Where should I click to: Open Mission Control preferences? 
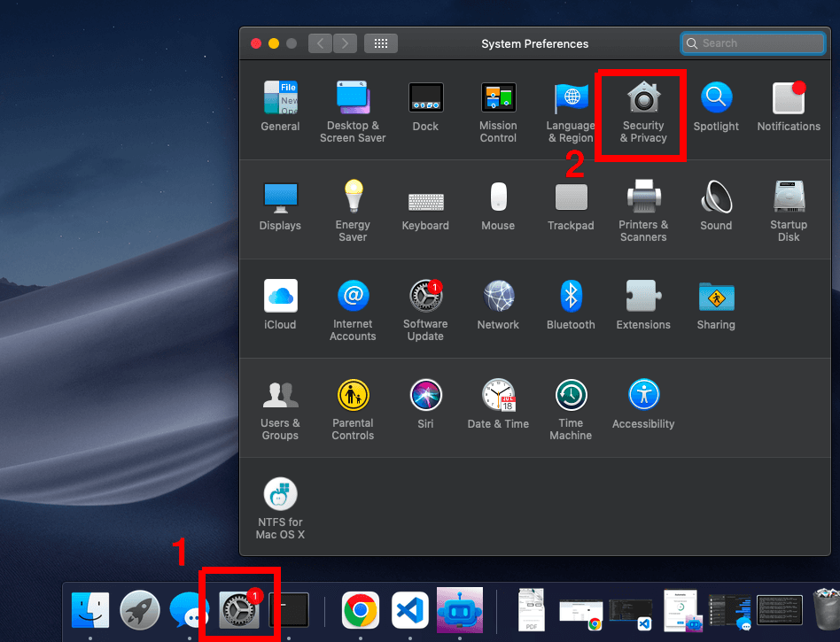[x=498, y=112]
